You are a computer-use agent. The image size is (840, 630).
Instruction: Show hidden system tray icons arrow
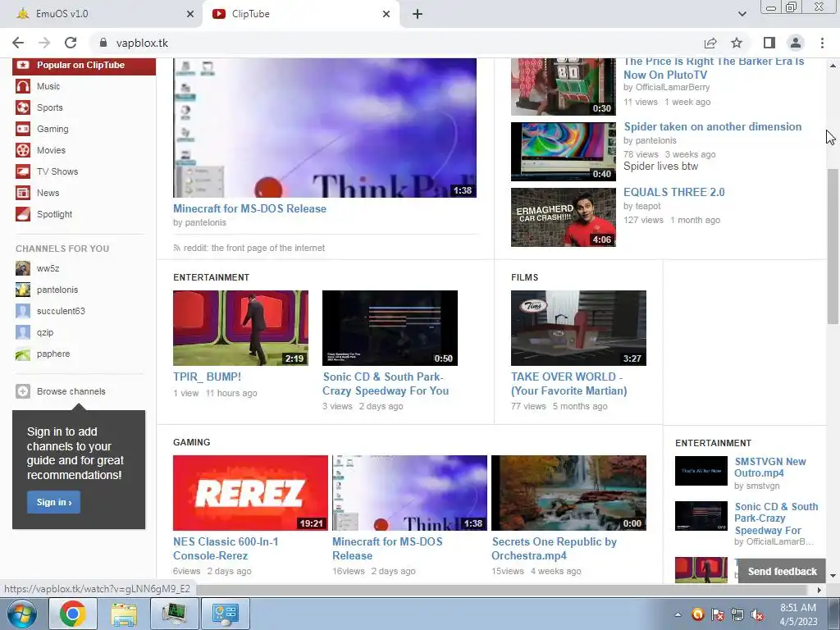pos(678,615)
